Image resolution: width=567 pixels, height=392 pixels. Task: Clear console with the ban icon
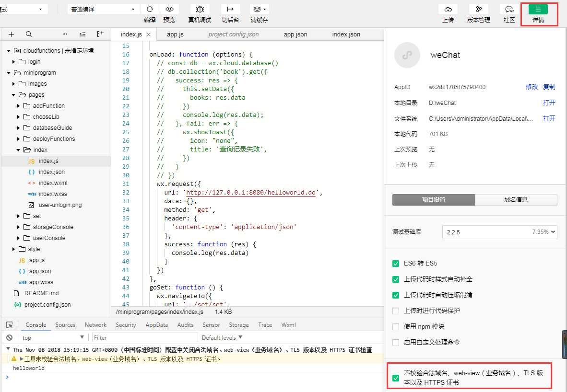(x=10, y=337)
